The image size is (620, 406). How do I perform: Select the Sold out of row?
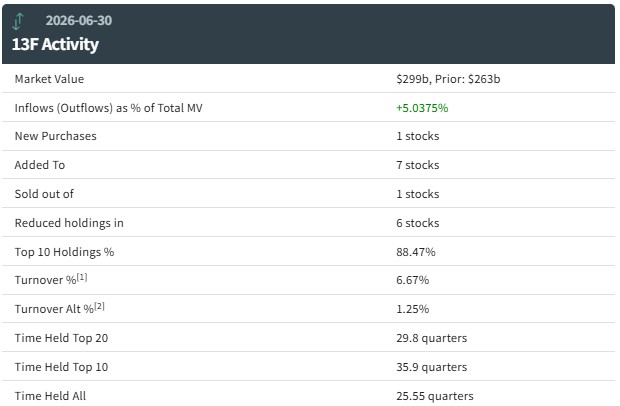click(308, 194)
